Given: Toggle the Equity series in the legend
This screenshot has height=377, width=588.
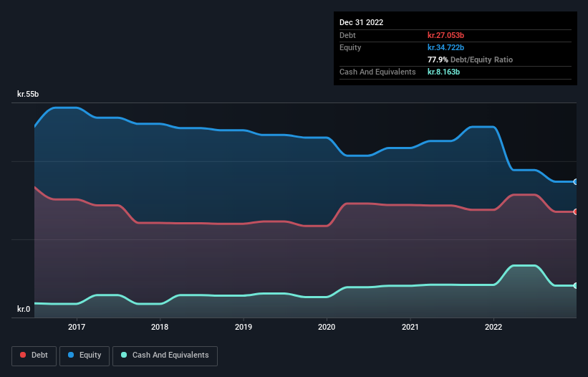Looking at the screenshot, I should [85, 355].
